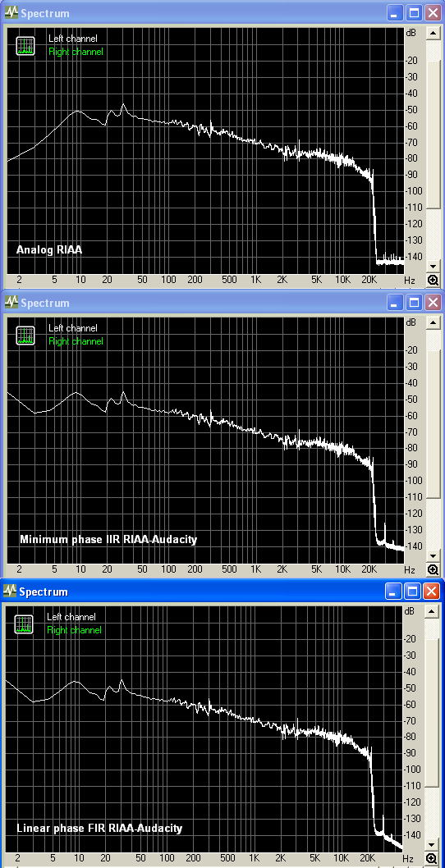Select the green Right channel legend in Analog RIAA plot
Viewport: 445px width, 868px height.
coord(76,52)
